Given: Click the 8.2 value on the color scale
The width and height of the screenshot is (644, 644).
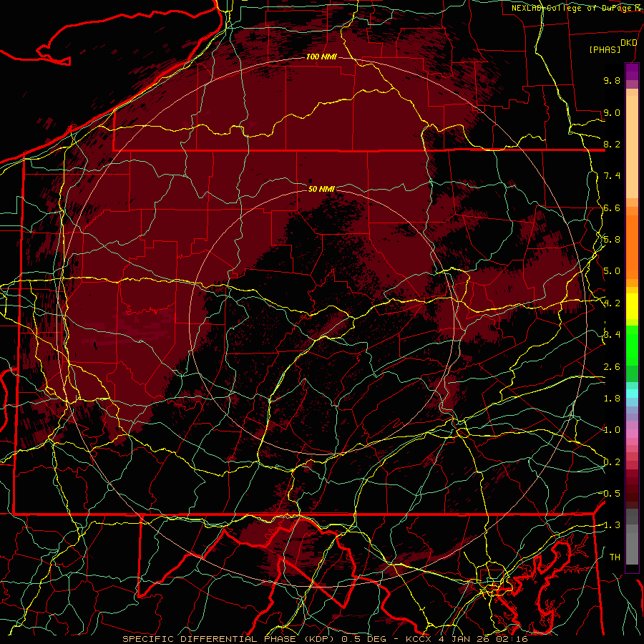Looking at the screenshot, I should 612,144.
